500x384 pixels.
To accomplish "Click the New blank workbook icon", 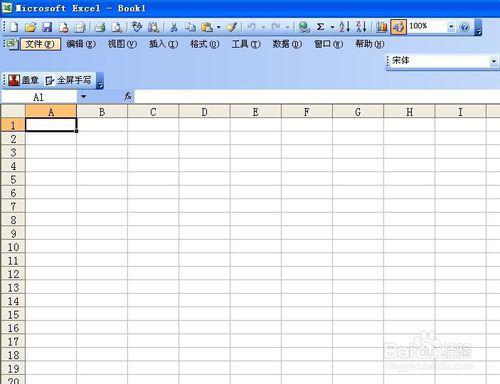I will pyautogui.click(x=14, y=27).
